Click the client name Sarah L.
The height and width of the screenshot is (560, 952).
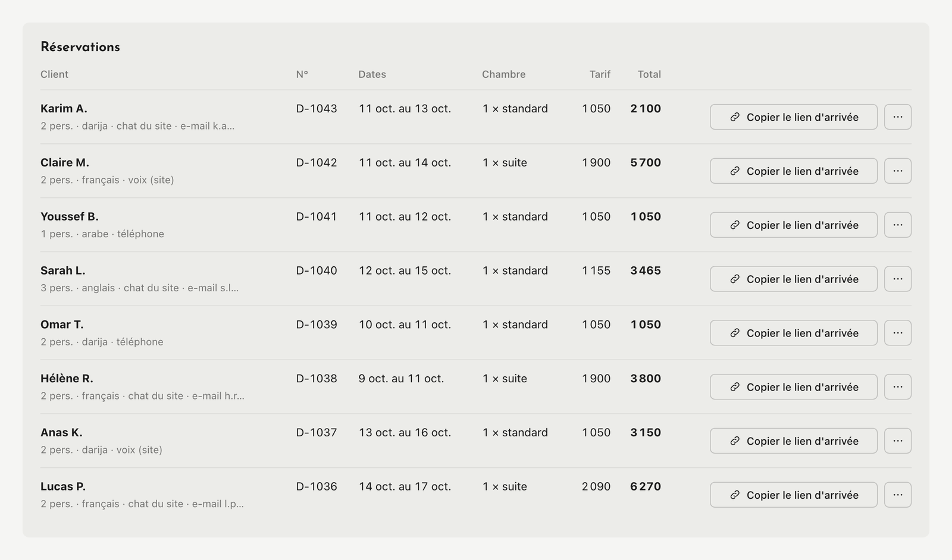coord(63,270)
